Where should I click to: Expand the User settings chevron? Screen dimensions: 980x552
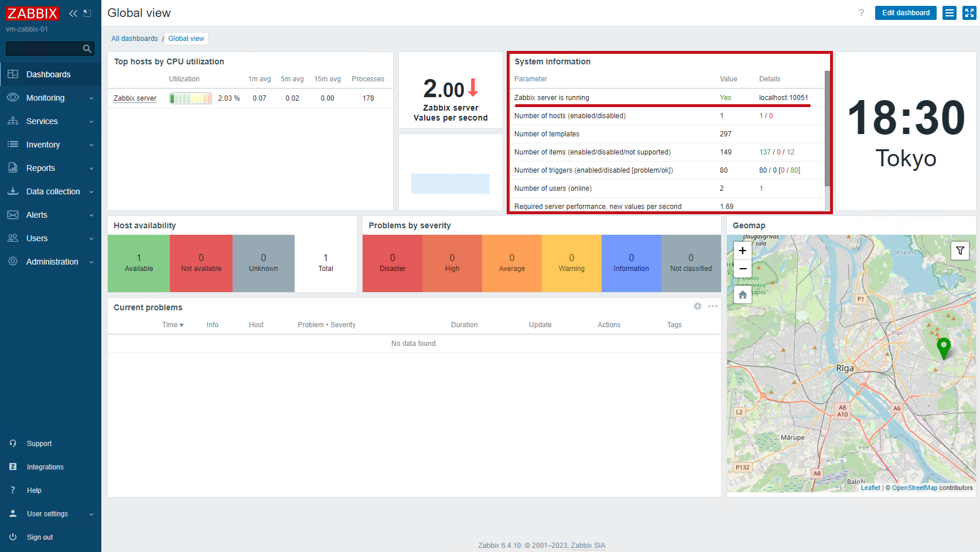pos(91,515)
